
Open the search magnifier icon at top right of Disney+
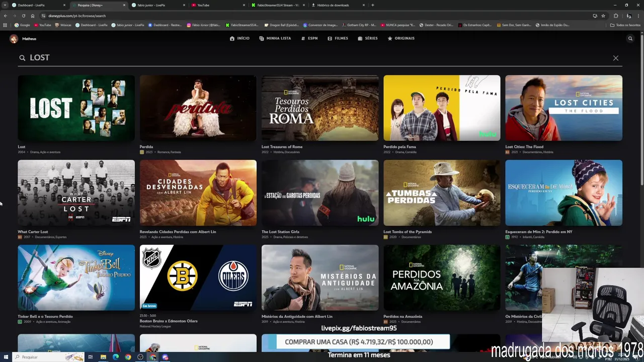(630, 38)
